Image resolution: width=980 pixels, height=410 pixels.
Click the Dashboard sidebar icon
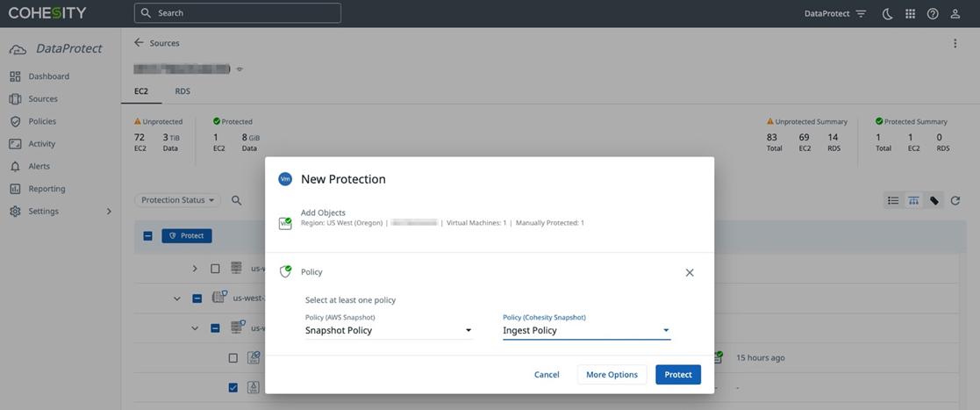coord(16,76)
